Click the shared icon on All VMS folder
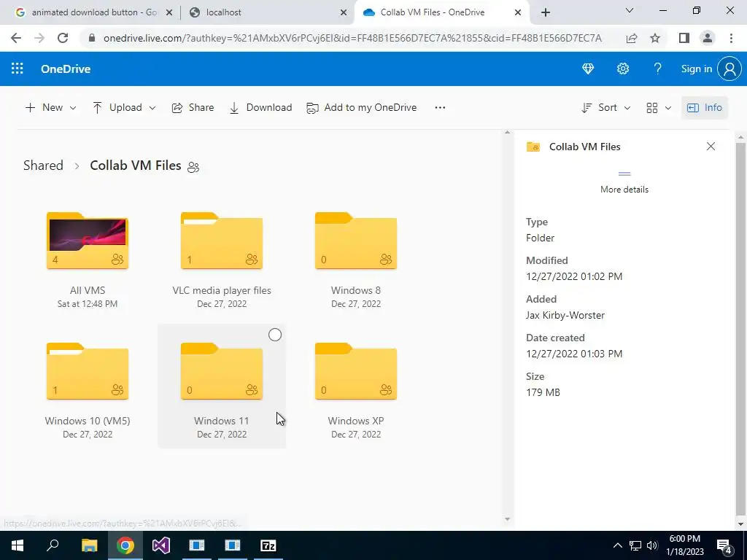This screenshot has width=747, height=560. (117, 260)
